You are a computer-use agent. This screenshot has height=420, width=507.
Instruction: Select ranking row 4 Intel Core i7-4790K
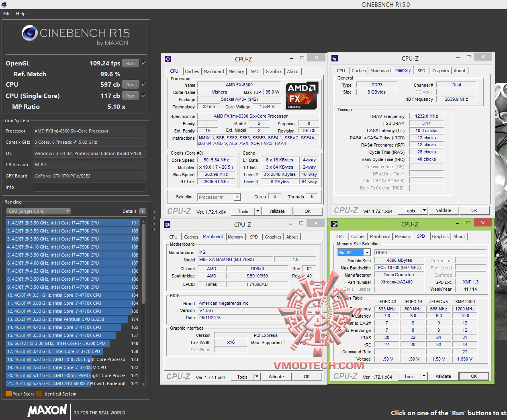point(72,247)
